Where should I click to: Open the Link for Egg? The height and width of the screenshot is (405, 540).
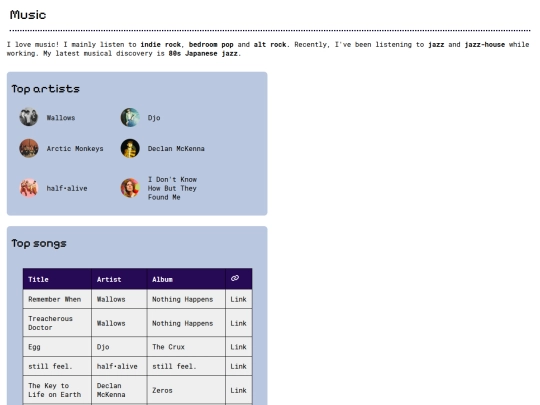pos(238,347)
